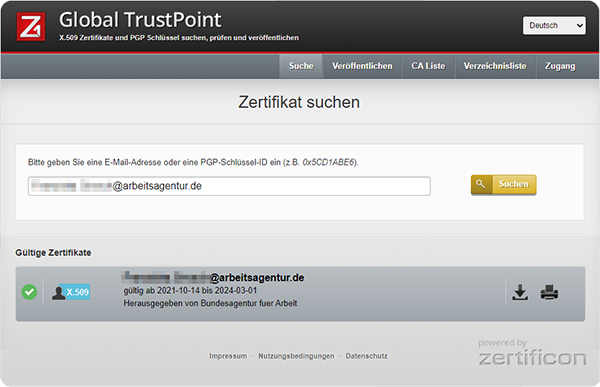Screen dimensions: 600x387
Task: Click the validity dates text
Action: (190, 291)
